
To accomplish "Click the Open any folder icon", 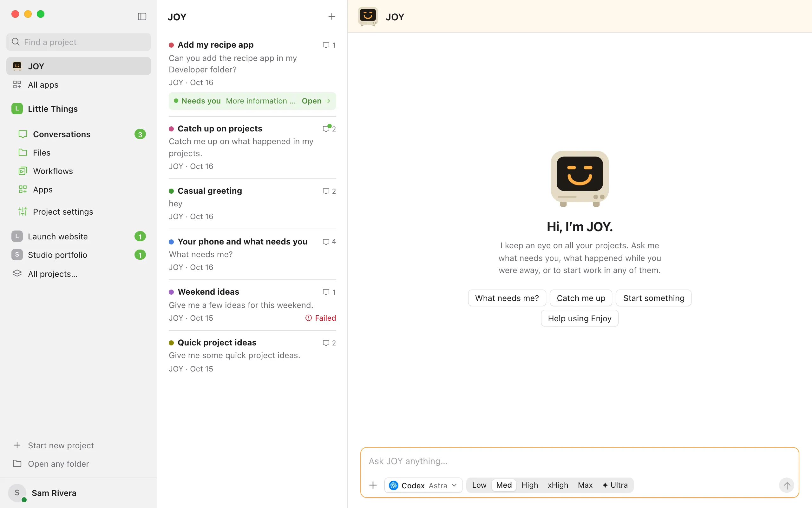I will pos(17,464).
